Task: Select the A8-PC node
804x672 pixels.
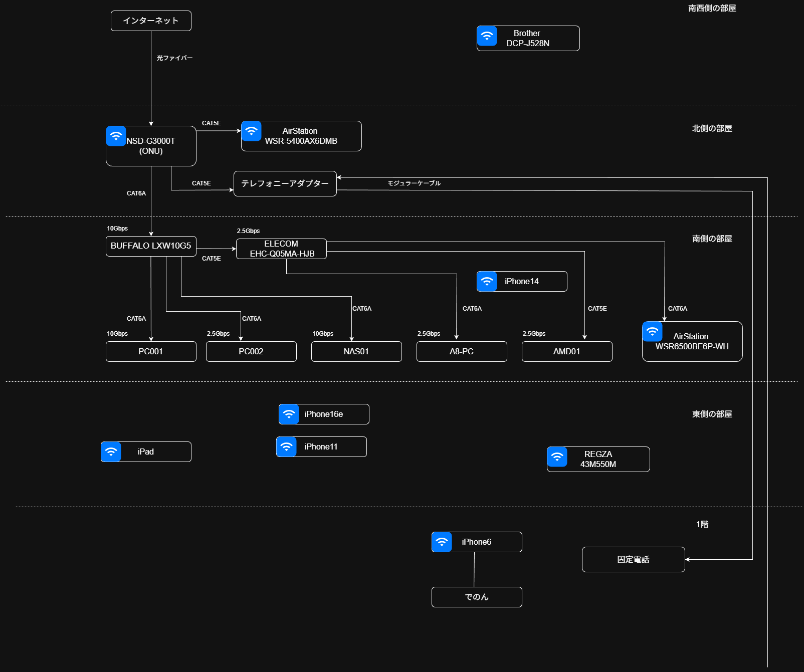Action: coord(462,351)
